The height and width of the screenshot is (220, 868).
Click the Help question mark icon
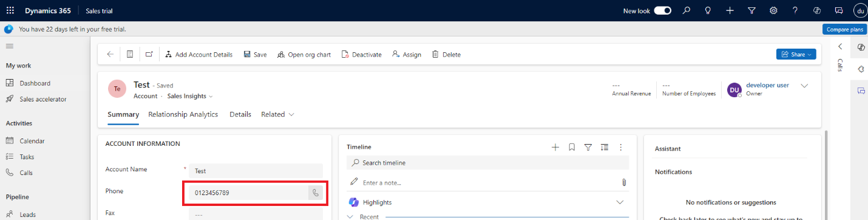click(x=795, y=10)
